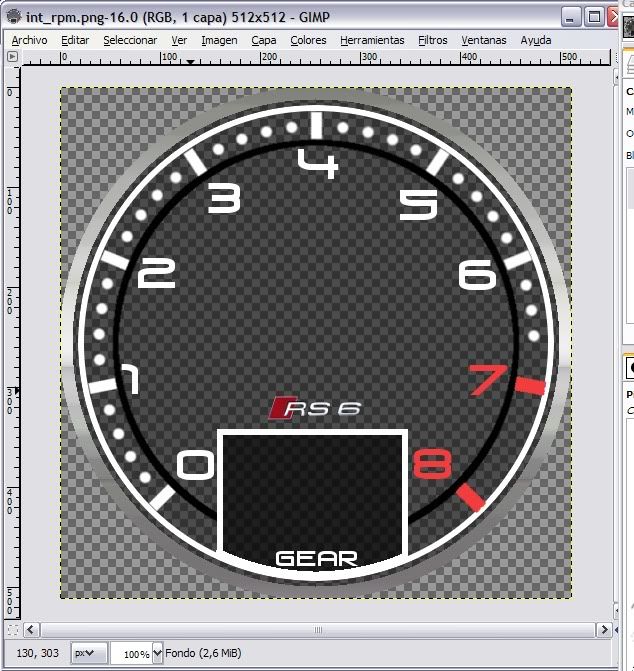Open the Capa menu
The image size is (634, 671).
(x=264, y=40)
